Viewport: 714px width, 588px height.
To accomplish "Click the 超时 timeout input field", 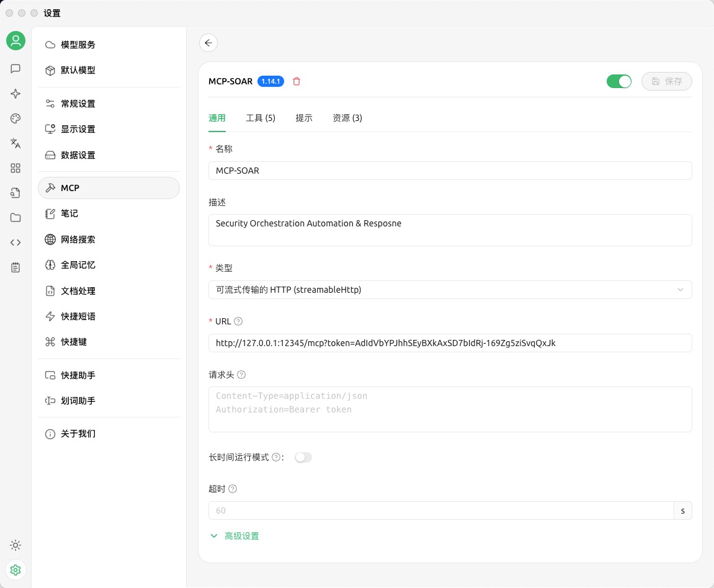I will (440, 510).
